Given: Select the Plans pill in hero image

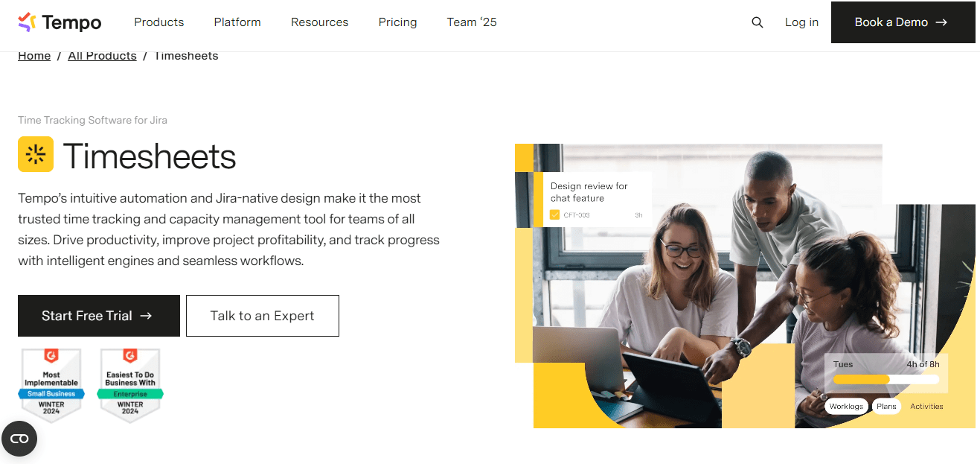Looking at the screenshot, I should coord(885,406).
